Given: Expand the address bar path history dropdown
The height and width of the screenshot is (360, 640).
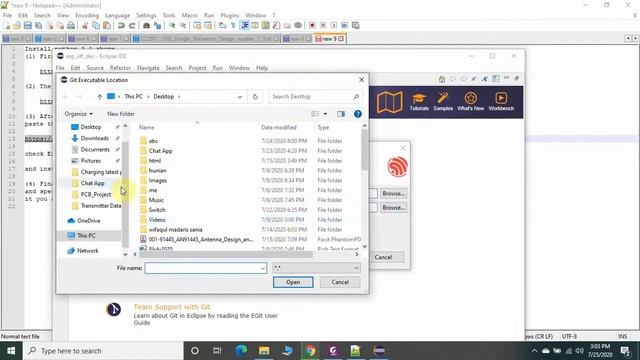Looking at the screenshot, I should (x=240, y=97).
